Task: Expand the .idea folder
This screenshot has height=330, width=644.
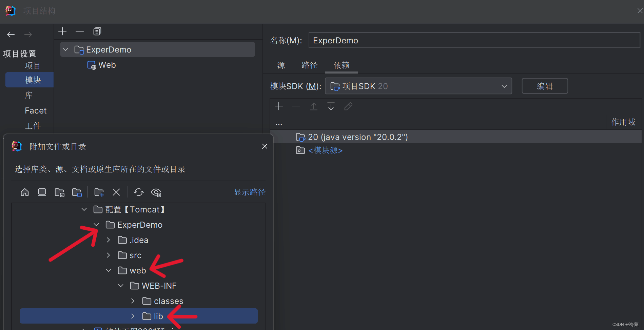Action: (109, 240)
